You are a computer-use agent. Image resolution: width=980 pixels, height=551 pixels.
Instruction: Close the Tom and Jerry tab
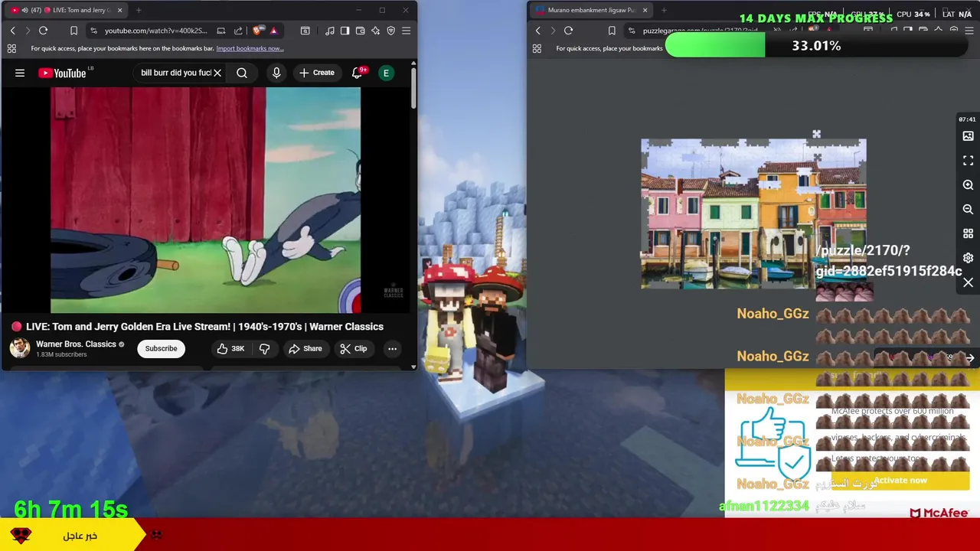point(119,10)
